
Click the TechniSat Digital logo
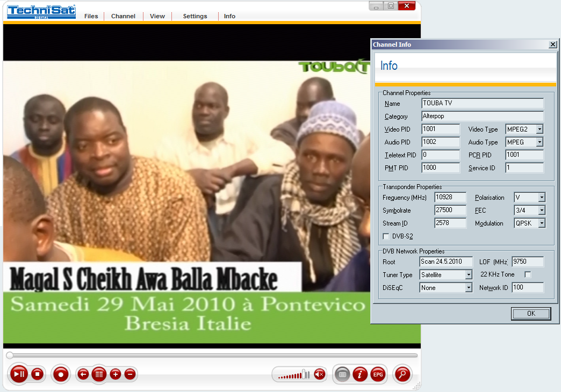coord(41,12)
